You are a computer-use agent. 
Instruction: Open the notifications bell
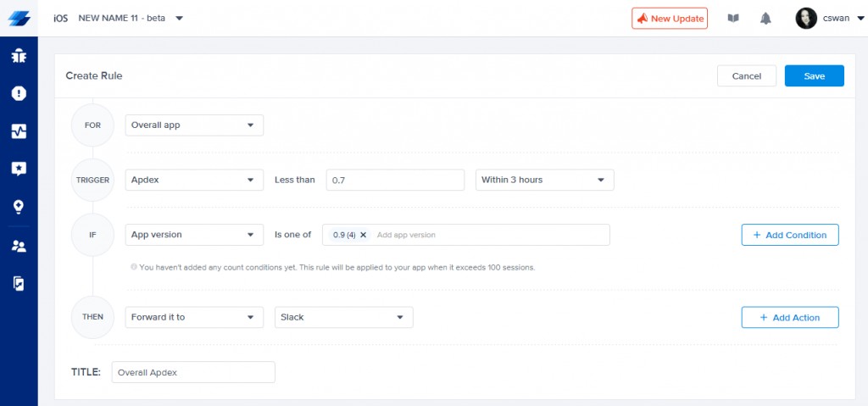point(765,19)
